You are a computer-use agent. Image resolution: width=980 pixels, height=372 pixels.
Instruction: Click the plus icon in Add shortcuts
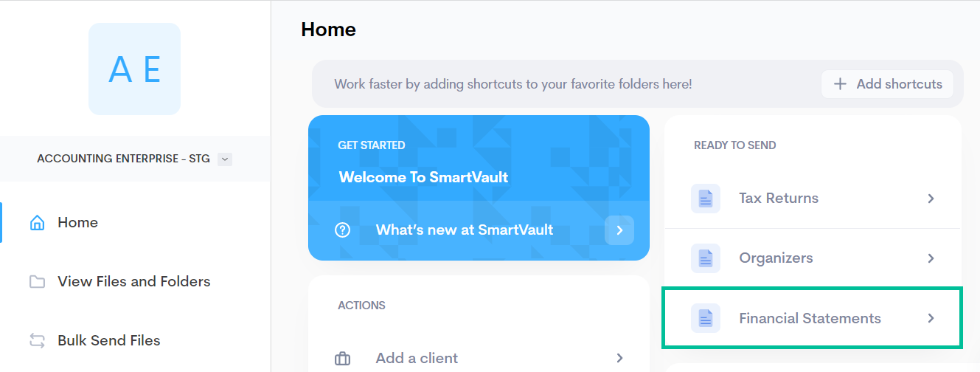tap(840, 84)
